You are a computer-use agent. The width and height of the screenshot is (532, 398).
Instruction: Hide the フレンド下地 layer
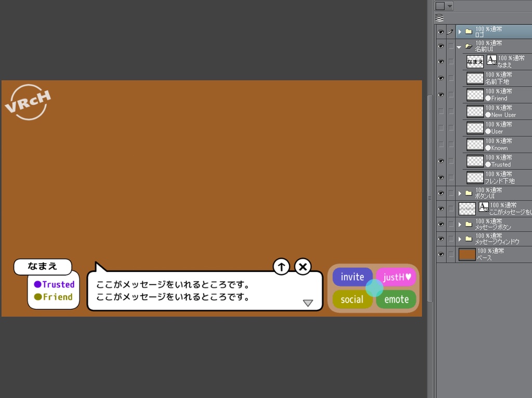[x=441, y=177]
